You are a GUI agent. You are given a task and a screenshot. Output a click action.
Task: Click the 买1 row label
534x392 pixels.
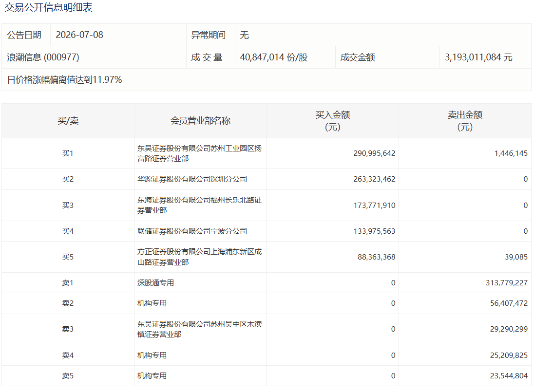pyautogui.click(x=68, y=153)
